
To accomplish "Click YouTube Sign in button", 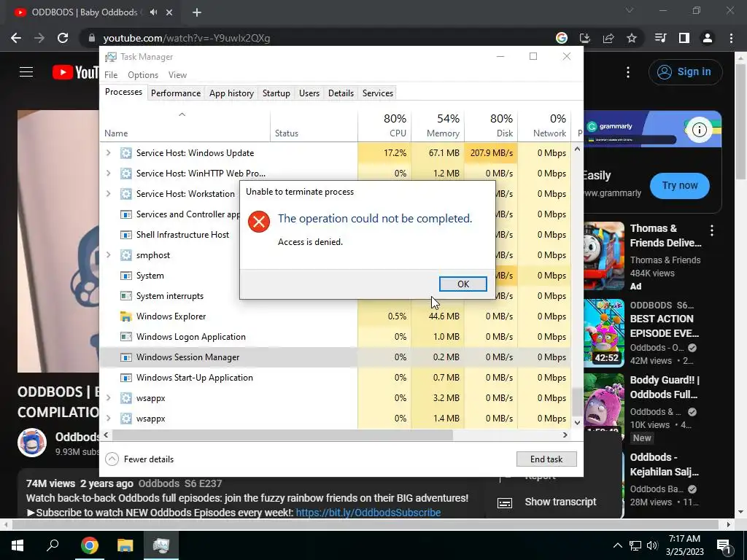I will (685, 72).
